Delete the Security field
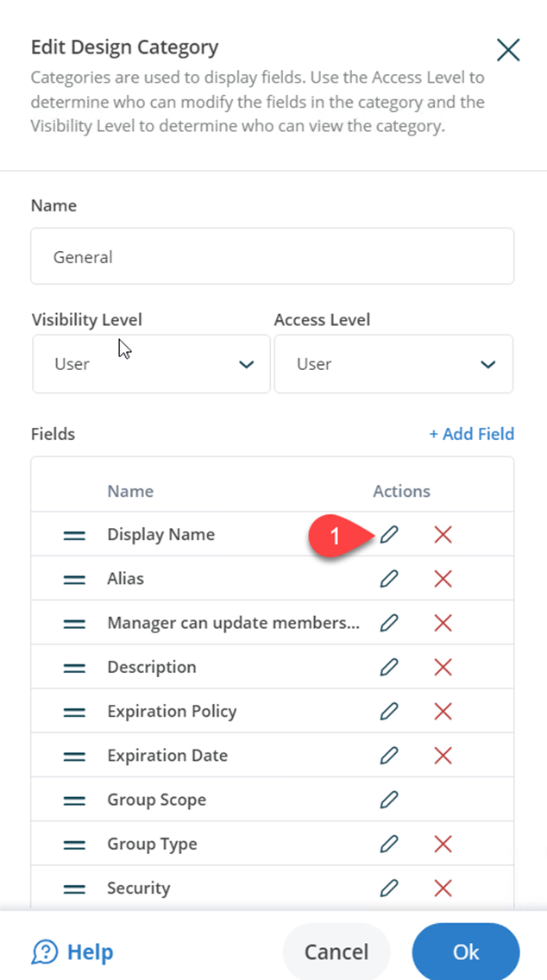The width and height of the screenshot is (547, 980). (443, 888)
